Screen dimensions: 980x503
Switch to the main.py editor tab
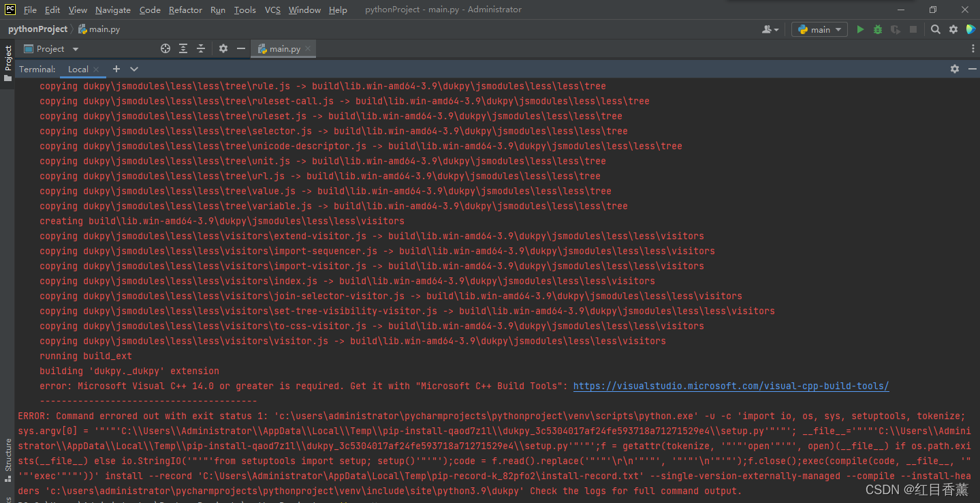point(285,49)
